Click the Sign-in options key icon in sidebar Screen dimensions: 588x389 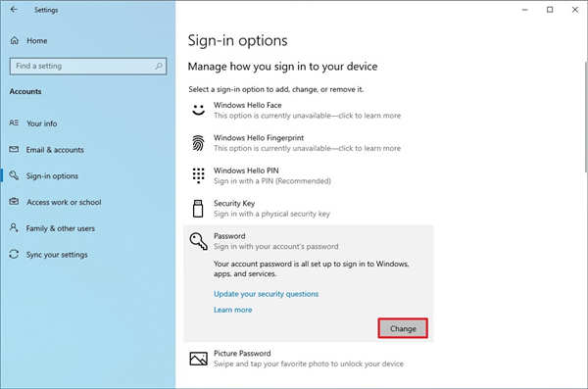tap(14, 175)
